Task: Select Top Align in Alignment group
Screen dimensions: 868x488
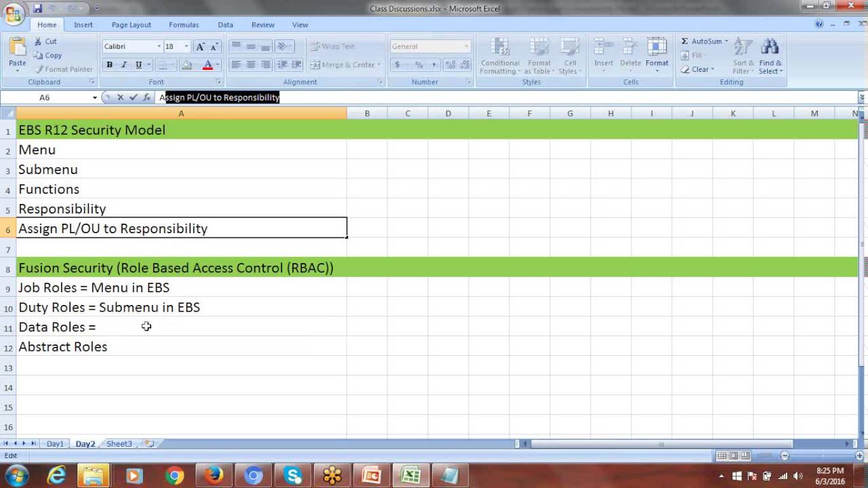Action: click(x=236, y=46)
